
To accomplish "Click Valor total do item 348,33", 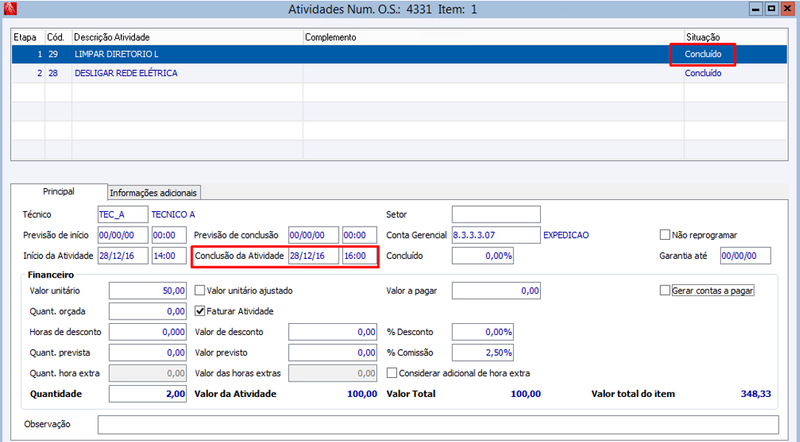I will coord(756,394).
